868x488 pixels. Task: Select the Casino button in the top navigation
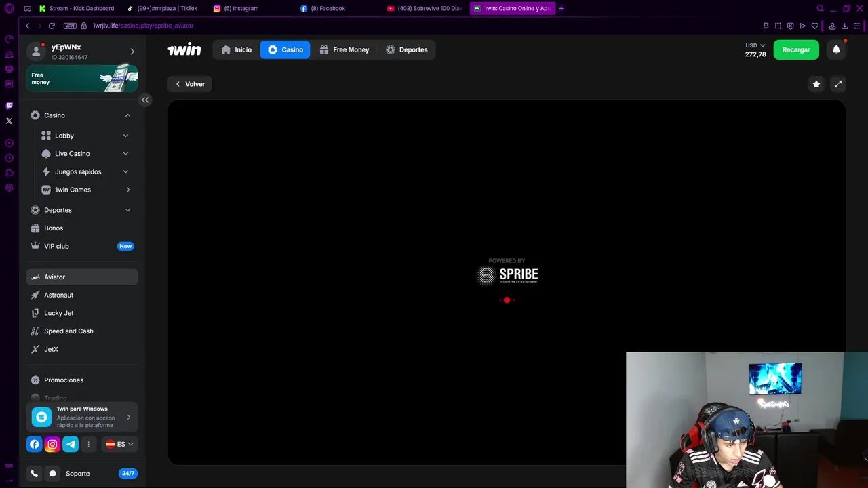click(285, 49)
